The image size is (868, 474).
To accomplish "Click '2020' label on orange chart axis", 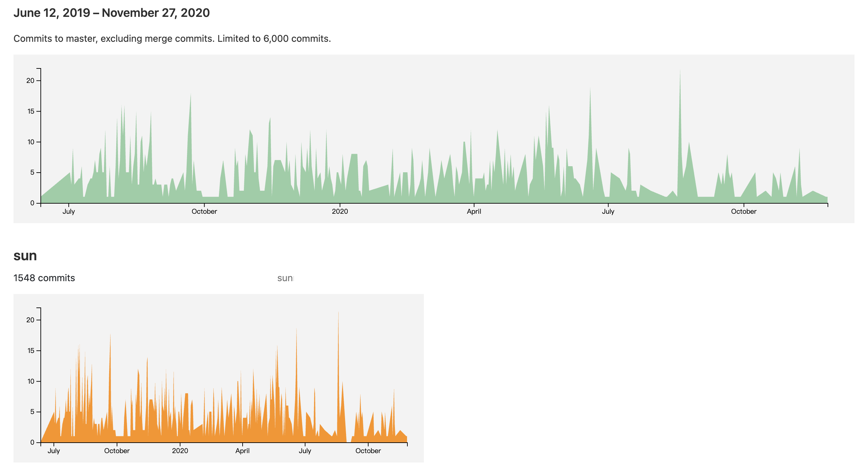I will tap(180, 451).
